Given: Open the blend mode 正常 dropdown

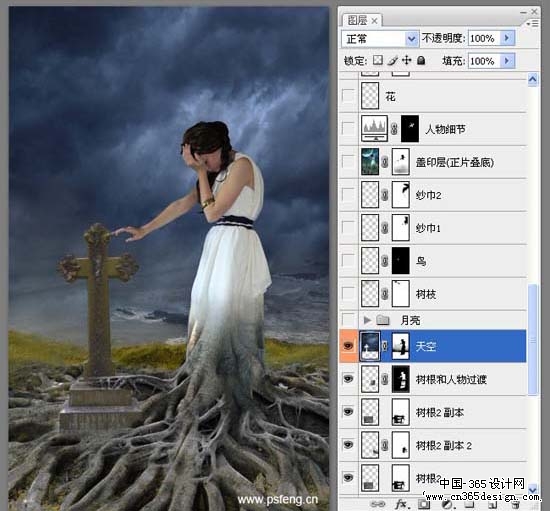Looking at the screenshot, I should pos(380,39).
